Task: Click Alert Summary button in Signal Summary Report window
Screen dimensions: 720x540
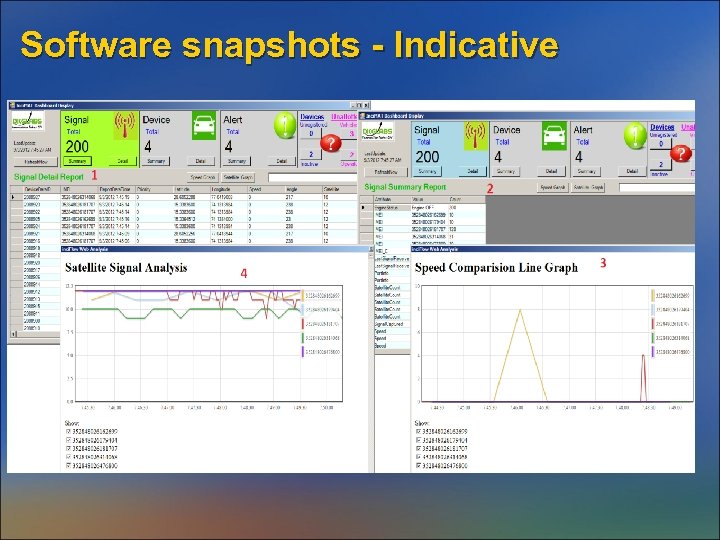Action: point(587,171)
